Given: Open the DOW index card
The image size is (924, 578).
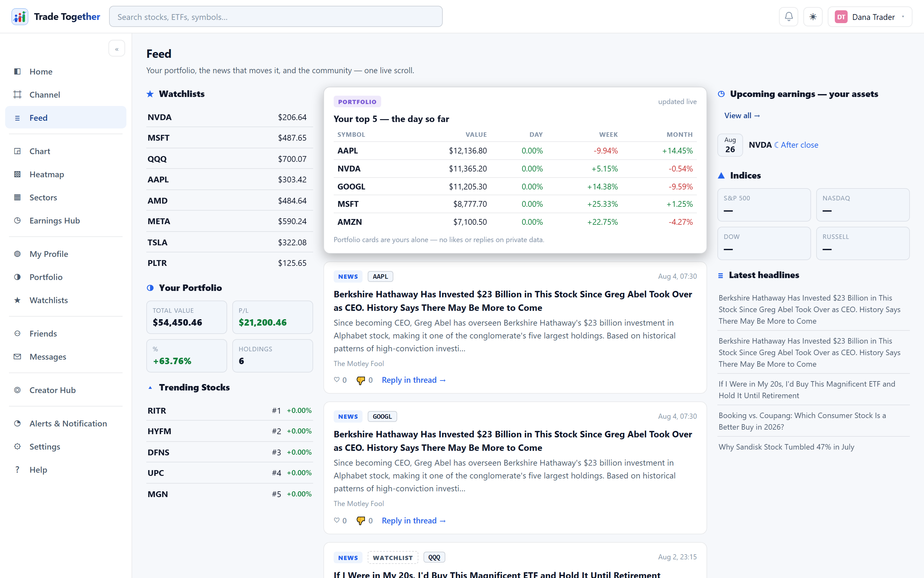Looking at the screenshot, I should pos(764,243).
